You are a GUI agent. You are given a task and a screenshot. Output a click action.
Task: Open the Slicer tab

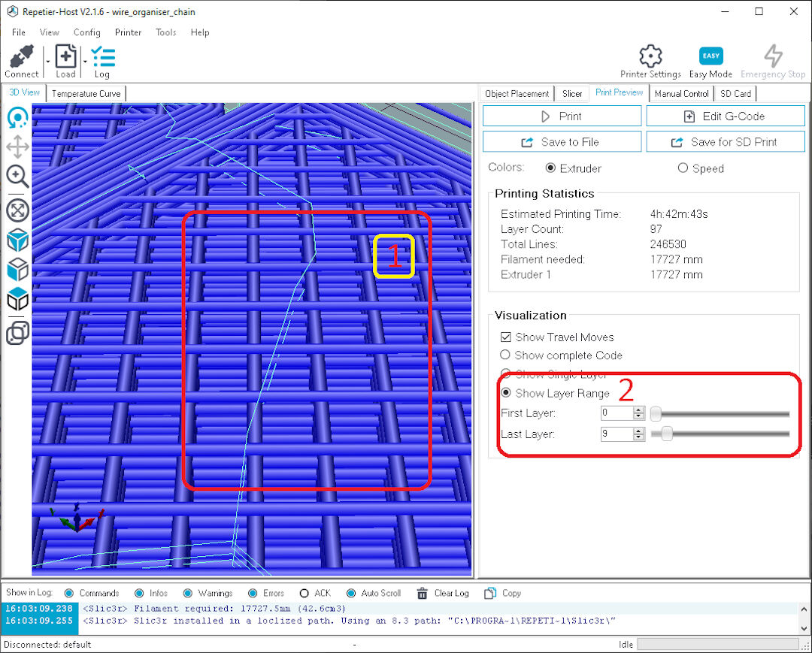pyautogui.click(x=572, y=94)
